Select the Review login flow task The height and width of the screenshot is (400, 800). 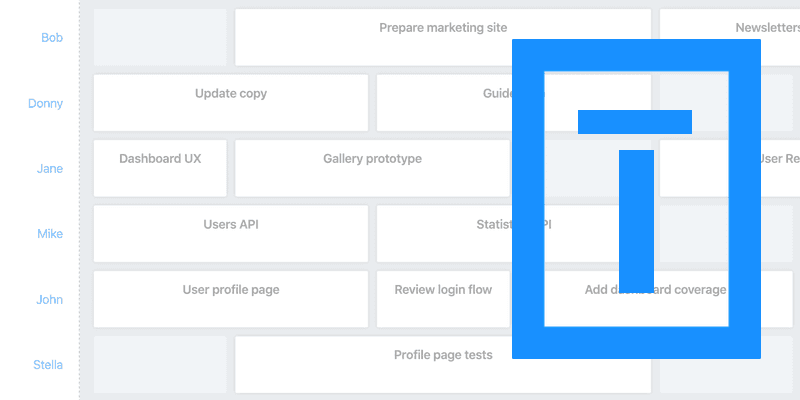(443, 298)
